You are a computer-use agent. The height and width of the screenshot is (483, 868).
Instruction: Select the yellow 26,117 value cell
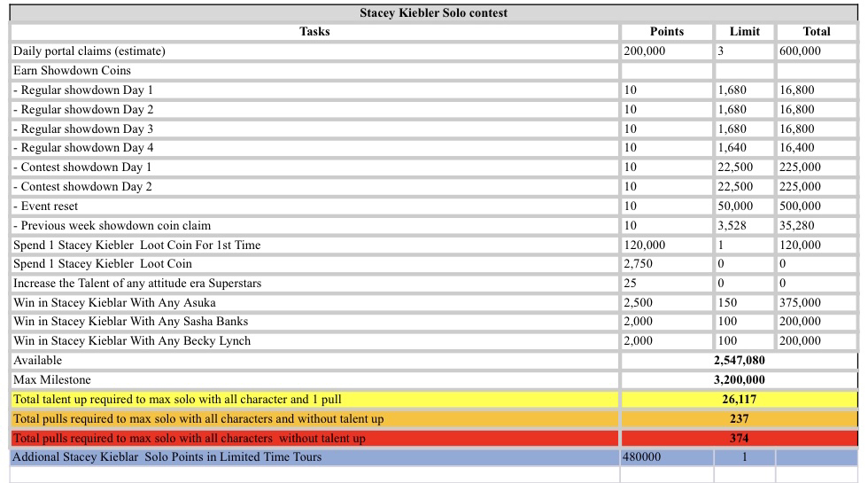point(739,400)
